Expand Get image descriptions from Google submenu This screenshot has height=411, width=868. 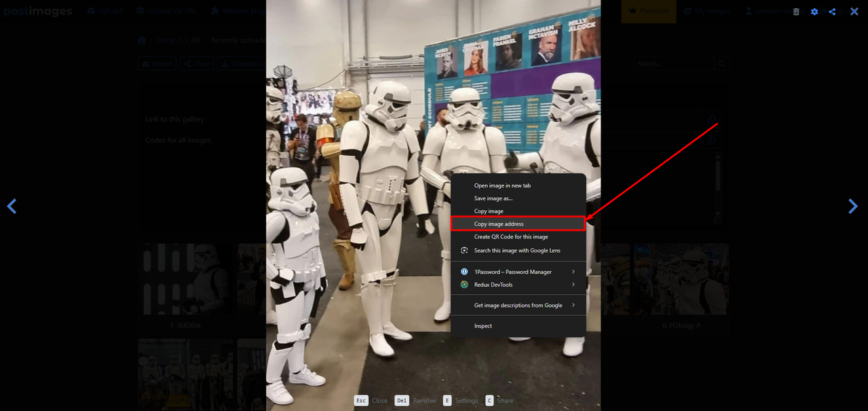point(518,305)
